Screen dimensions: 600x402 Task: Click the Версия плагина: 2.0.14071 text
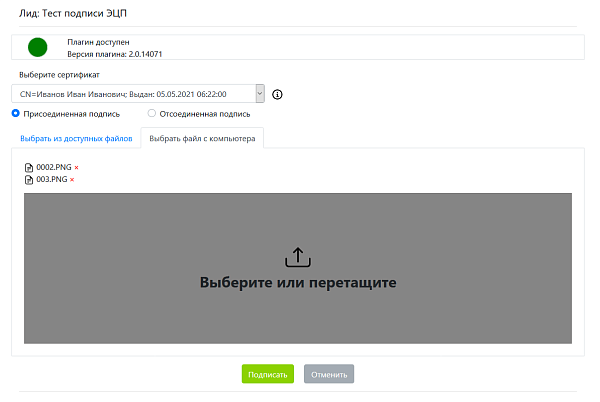coord(115,54)
